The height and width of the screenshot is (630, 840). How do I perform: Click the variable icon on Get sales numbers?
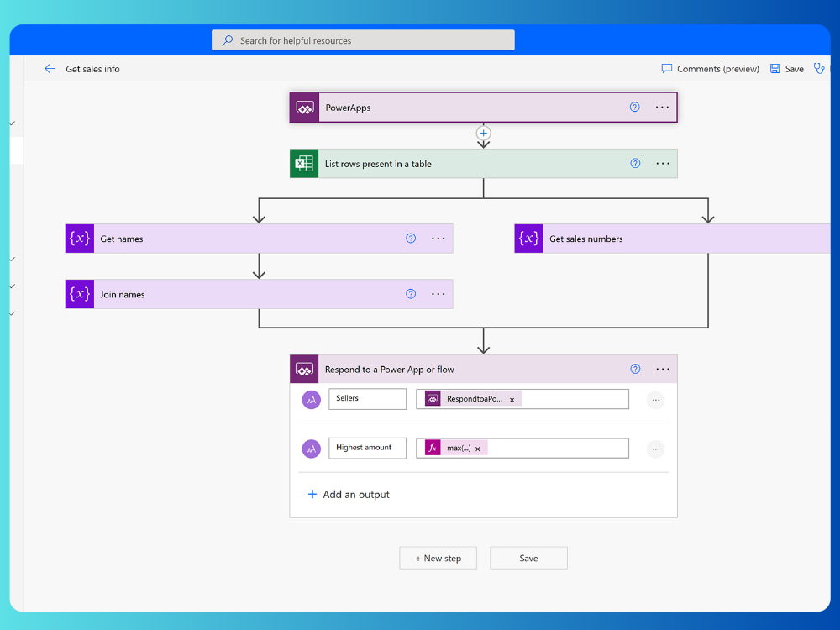[x=528, y=239]
